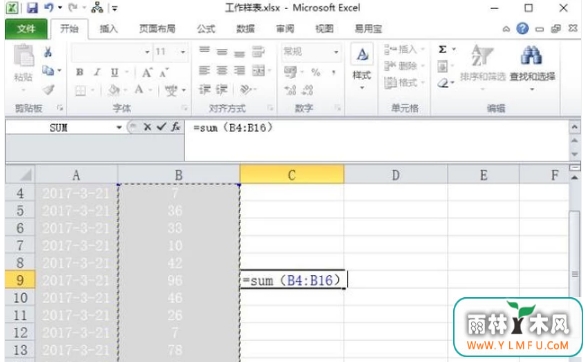Click the Increase Font Size icon
588x362 pixels.
[147, 72]
